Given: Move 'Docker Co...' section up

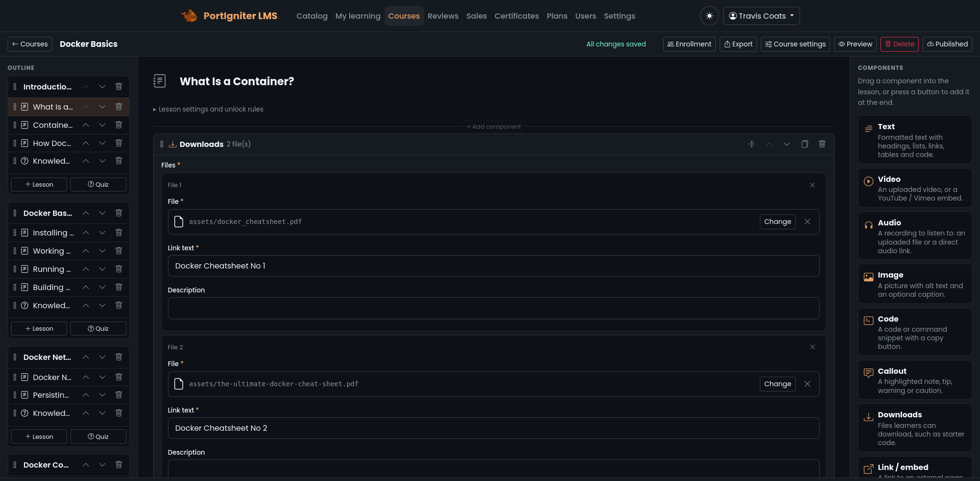Looking at the screenshot, I should pos(86,465).
